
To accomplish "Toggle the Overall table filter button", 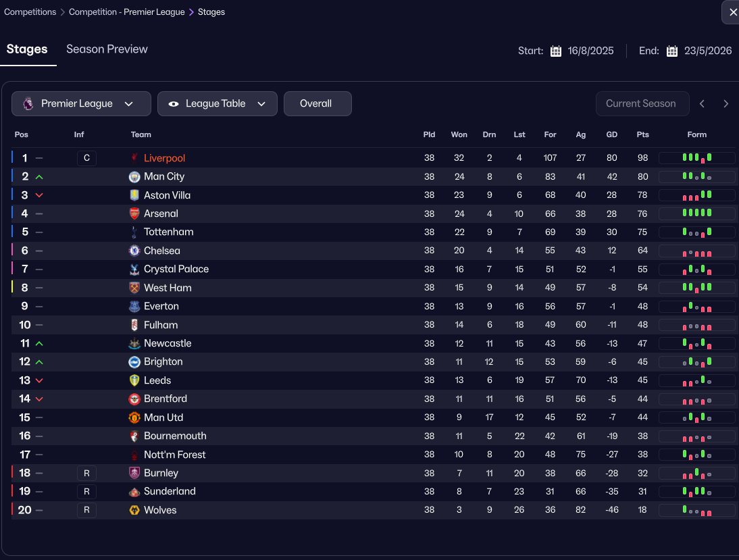I will [317, 104].
